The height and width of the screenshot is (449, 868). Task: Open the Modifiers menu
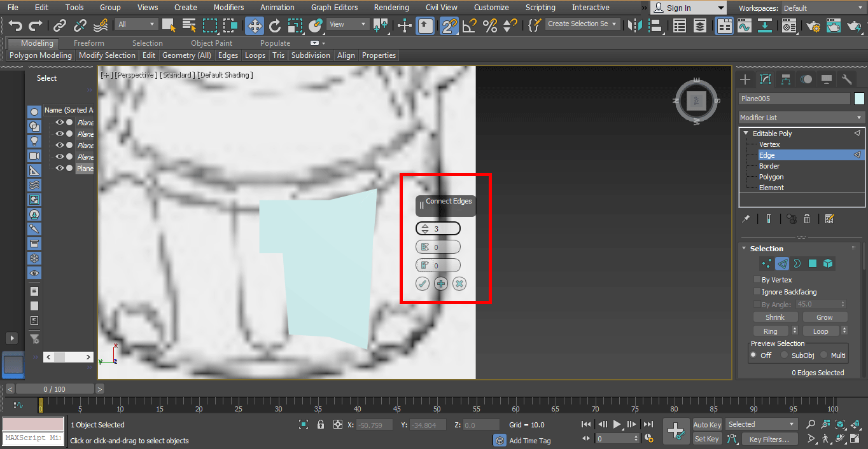228,7
